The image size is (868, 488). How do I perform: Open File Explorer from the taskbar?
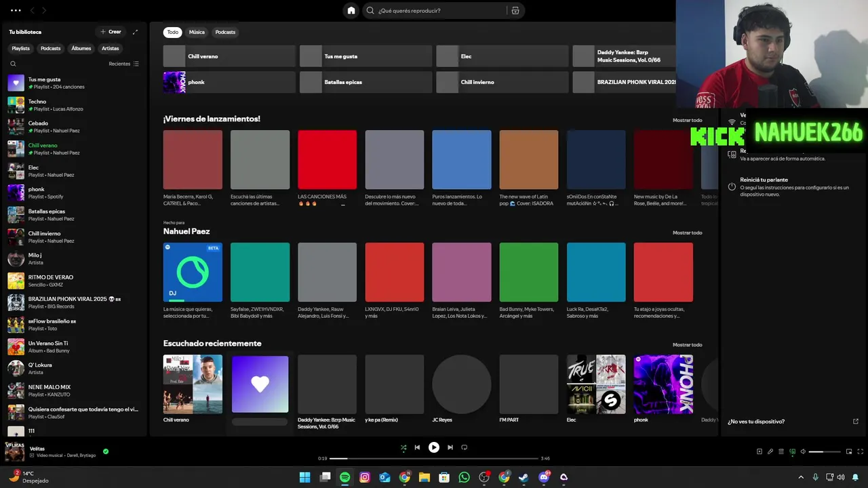click(425, 477)
